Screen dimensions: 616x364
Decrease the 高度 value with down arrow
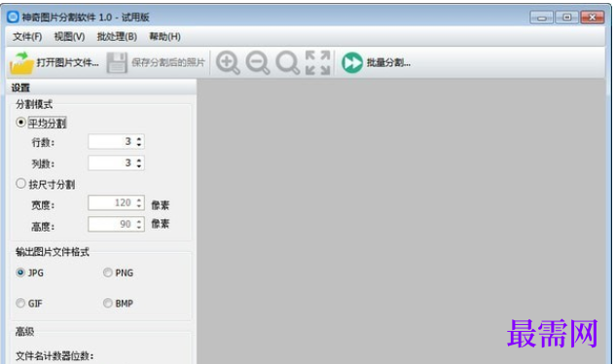click(139, 227)
